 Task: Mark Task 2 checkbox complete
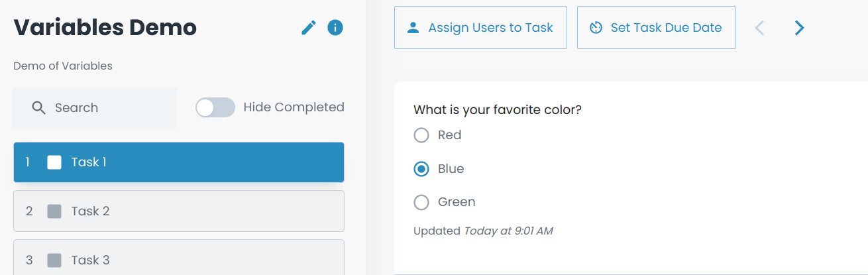(54, 211)
